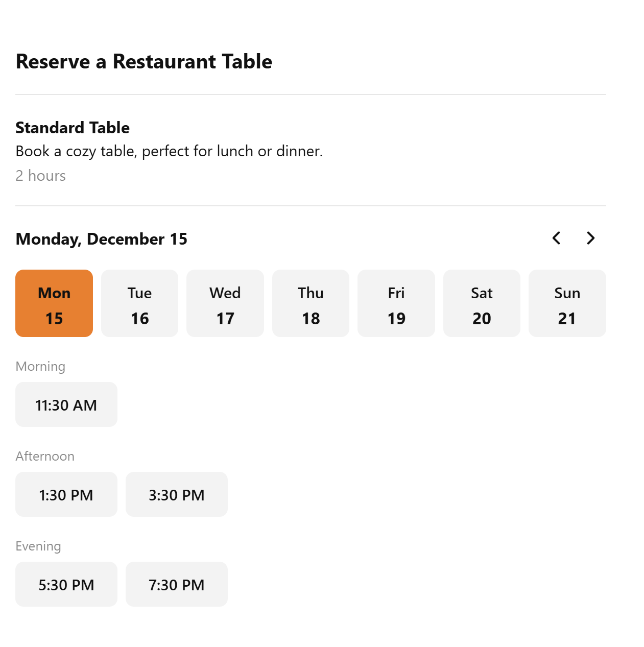Select the 3:30 PM afternoon slot
Viewport: 644px width, 647px height.
(177, 494)
